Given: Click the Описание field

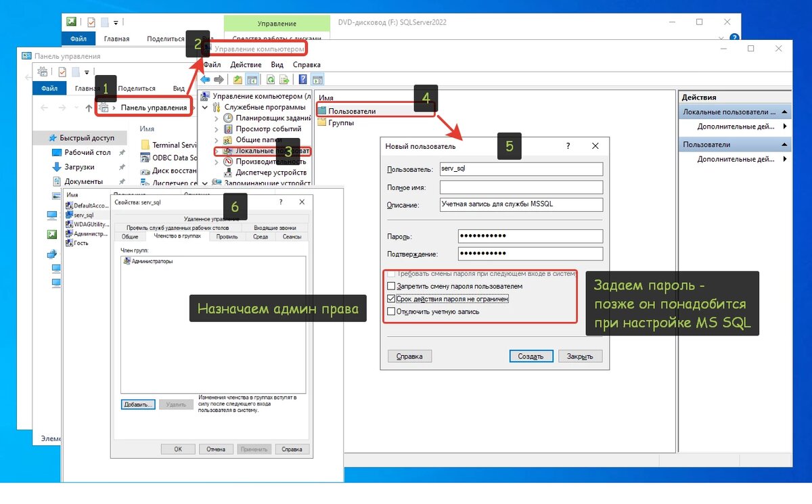Looking at the screenshot, I should click(520, 204).
